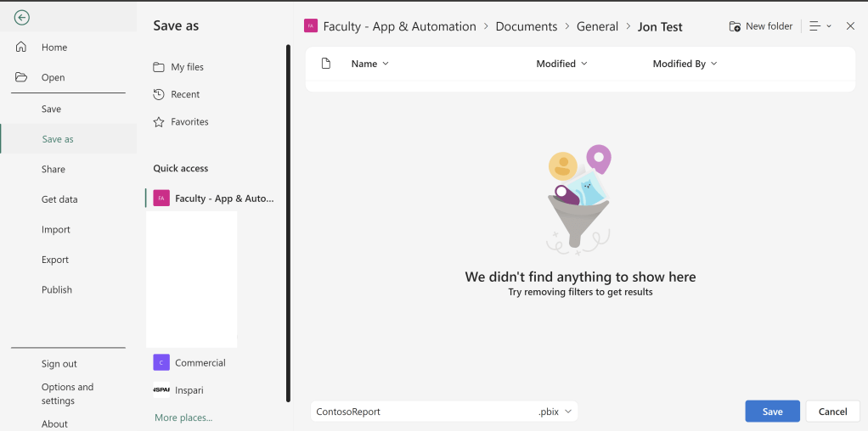The height and width of the screenshot is (431, 868).
Task: Open Inspari quick access site
Action: click(189, 390)
